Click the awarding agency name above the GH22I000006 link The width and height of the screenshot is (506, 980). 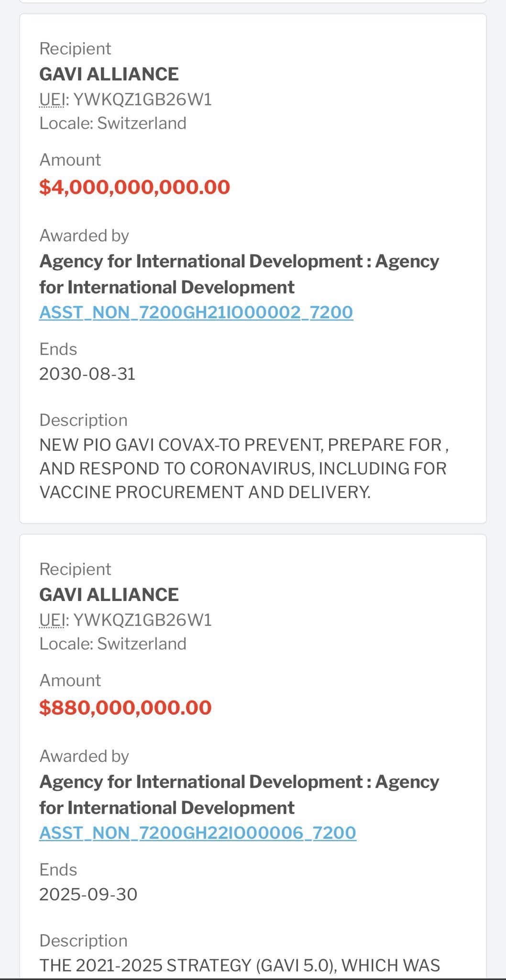click(x=239, y=795)
